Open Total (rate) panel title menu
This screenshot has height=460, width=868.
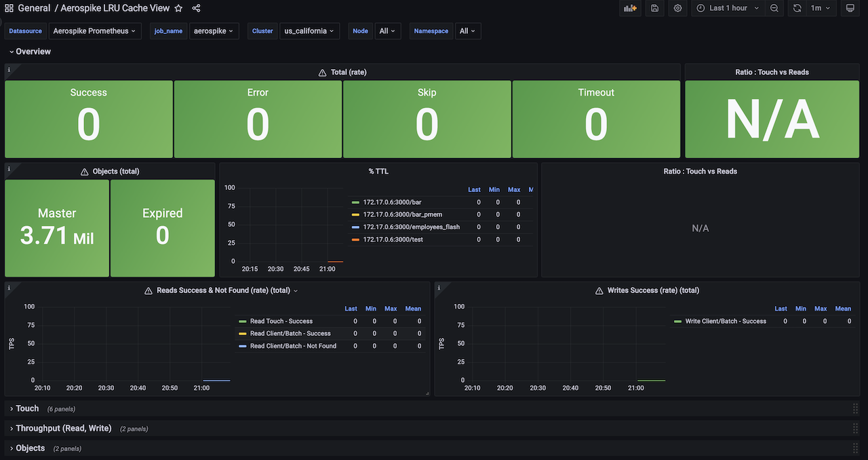(349, 73)
